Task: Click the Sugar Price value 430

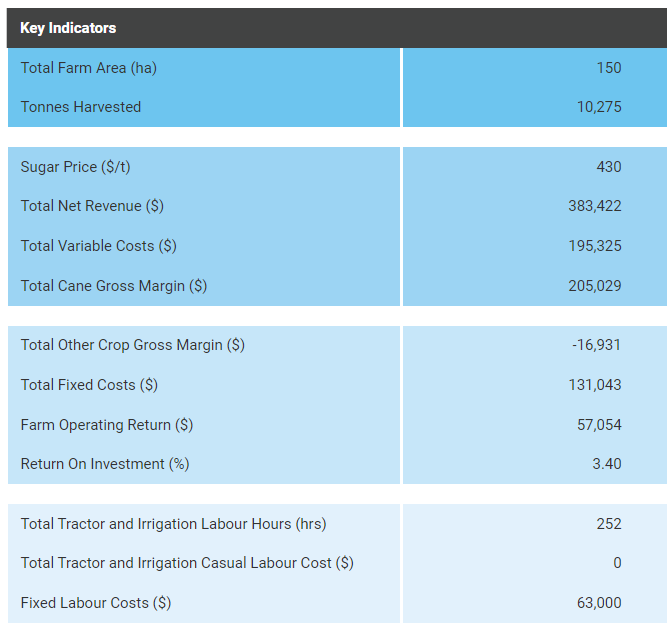Action: 608,167
